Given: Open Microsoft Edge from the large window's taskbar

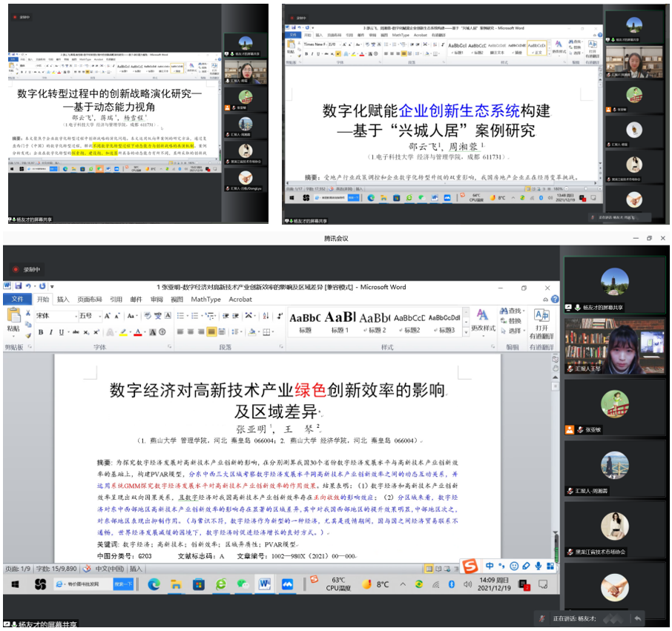Looking at the screenshot, I should [x=154, y=584].
